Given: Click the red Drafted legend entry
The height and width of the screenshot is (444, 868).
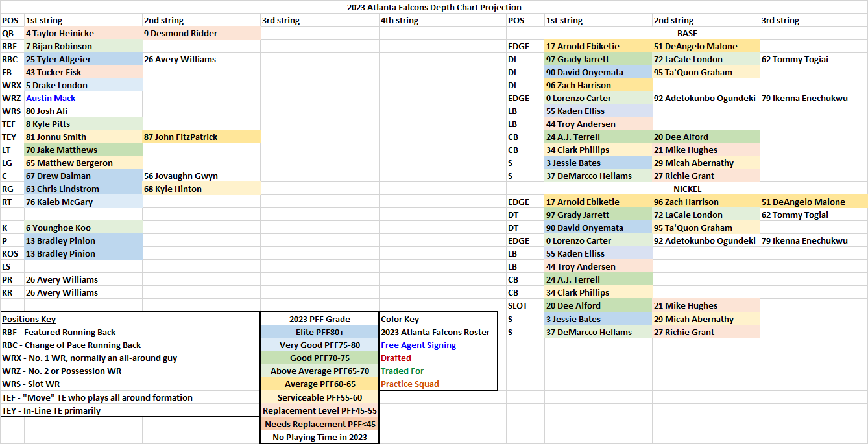Looking at the screenshot, I should [396, 358].
